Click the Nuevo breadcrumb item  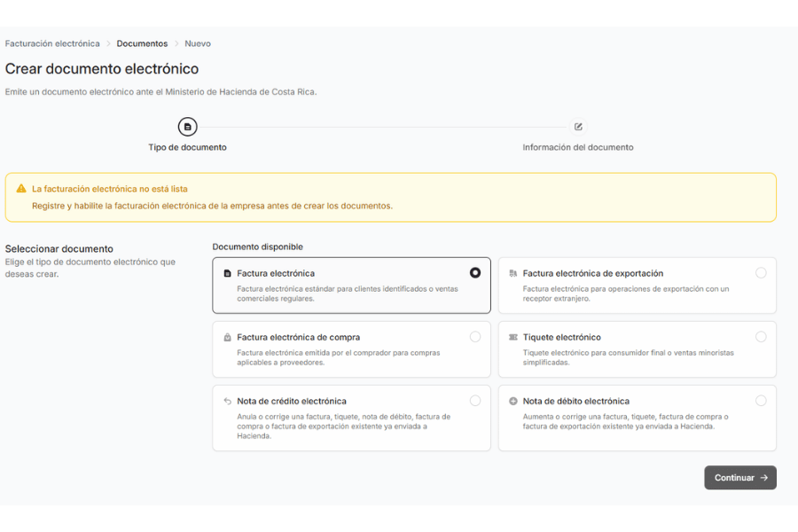pyautogui.click(x=198, y=43)
